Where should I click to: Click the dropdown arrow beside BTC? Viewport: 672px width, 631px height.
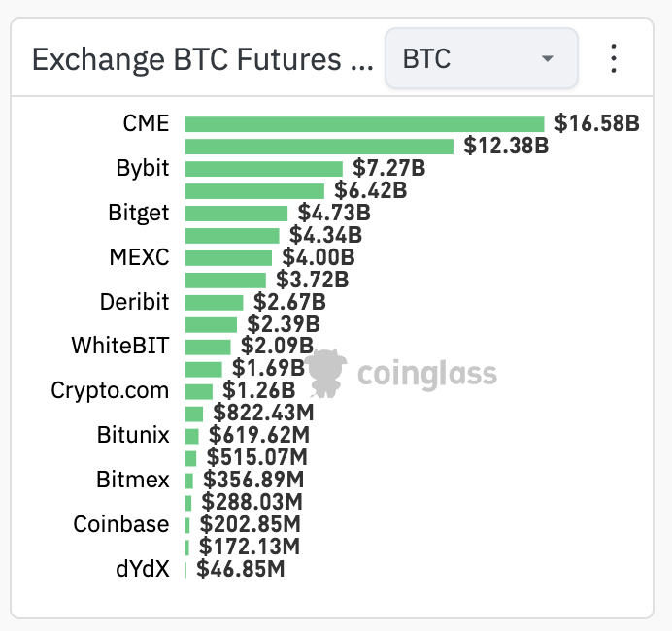(x=547, y=58)
